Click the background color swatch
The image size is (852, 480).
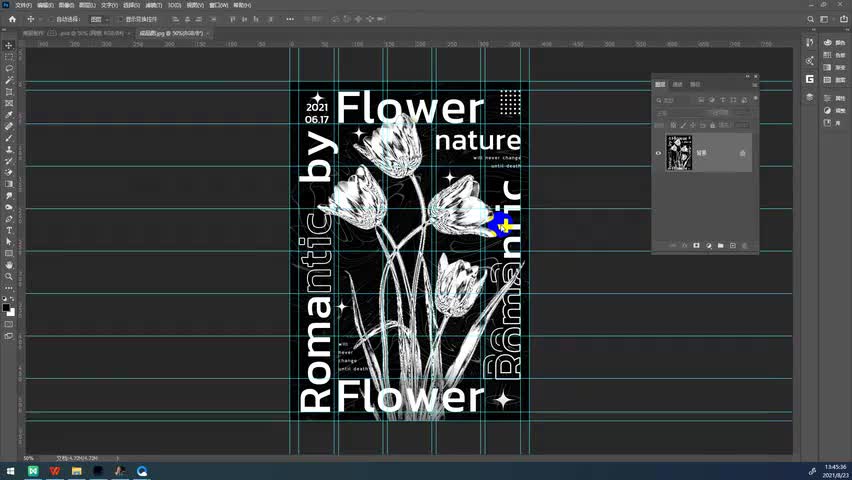[11, 313]
